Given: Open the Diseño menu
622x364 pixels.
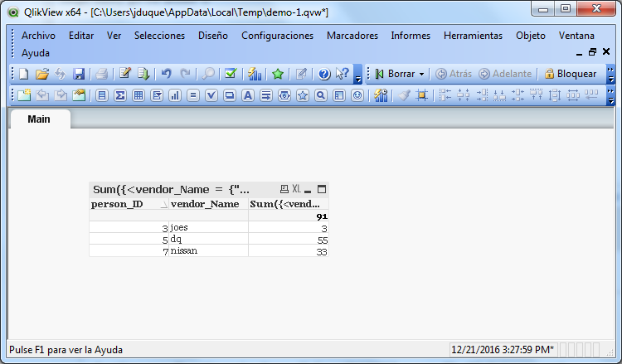Looking at the screenshot, I should (x=213, y=36).
